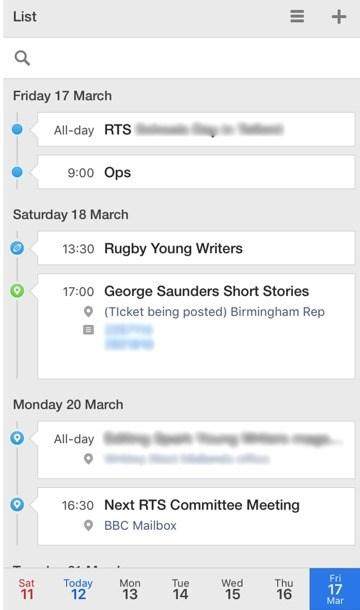Tap the plus icon to add event

(339, 17)
